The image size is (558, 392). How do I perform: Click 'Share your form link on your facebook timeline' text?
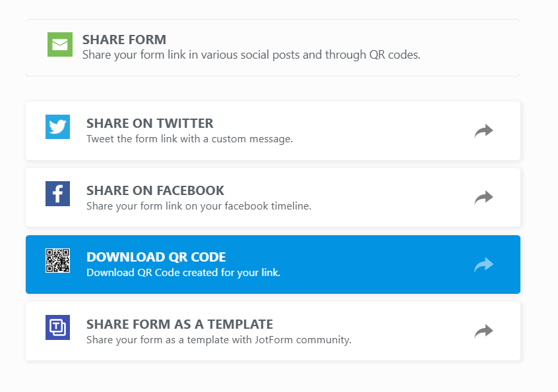[199, 206]
